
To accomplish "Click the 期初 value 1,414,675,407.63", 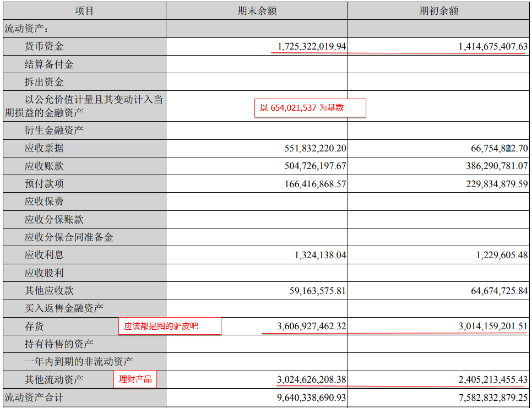I will pos(493,47).
